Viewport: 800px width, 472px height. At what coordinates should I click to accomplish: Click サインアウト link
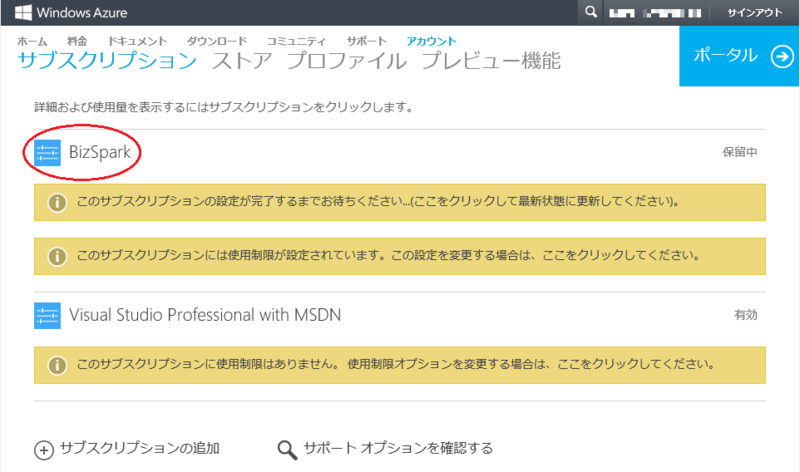pos(755,13)
